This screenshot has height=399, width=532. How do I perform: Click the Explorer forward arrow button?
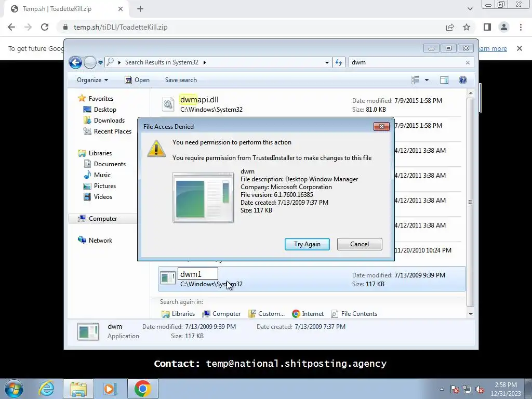pos(90,62)
